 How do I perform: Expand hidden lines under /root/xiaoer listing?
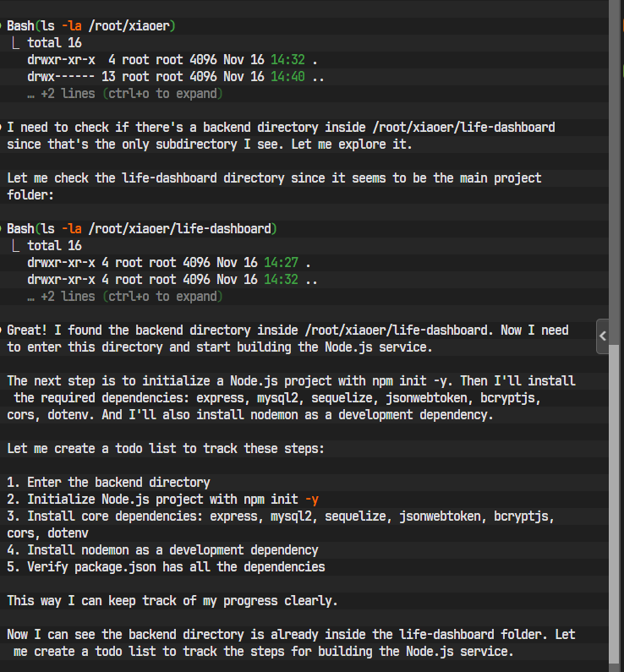pyautogui.click(x=125, y=94)
